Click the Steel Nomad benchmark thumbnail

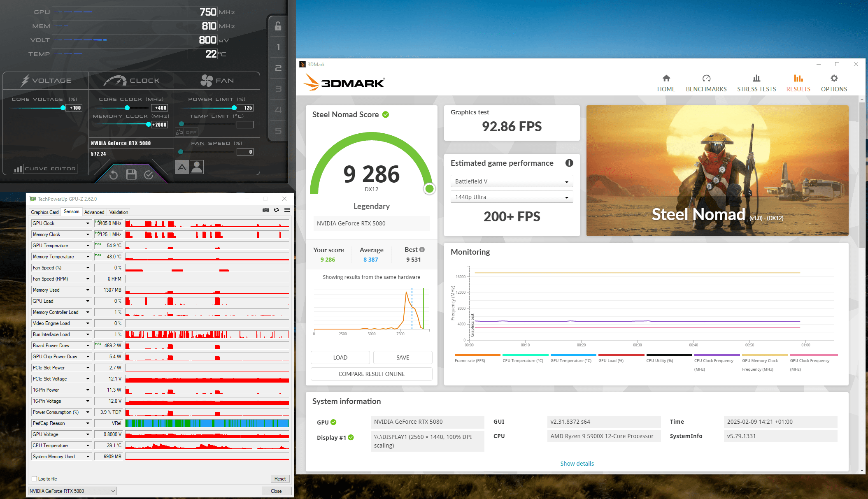click(717, 170)
